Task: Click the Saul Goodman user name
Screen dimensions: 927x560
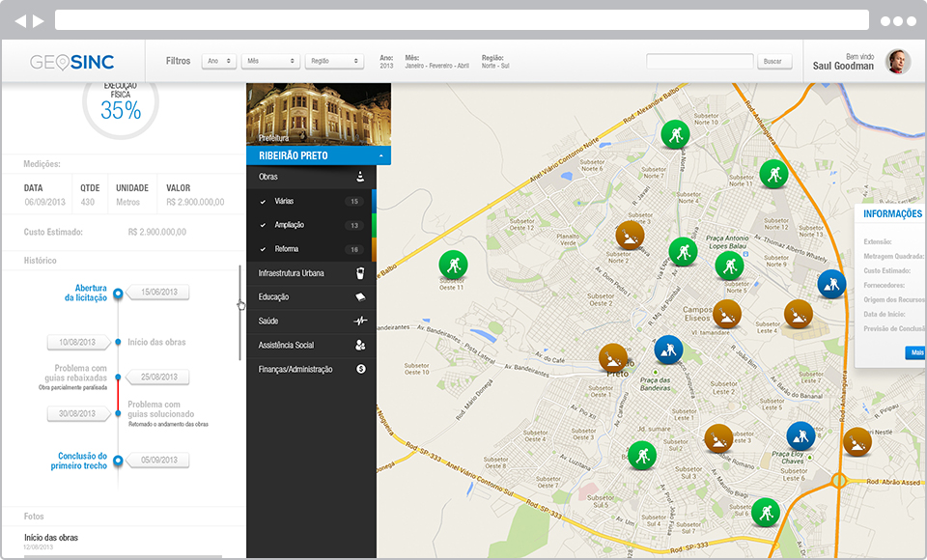Action: coord(843,67)
